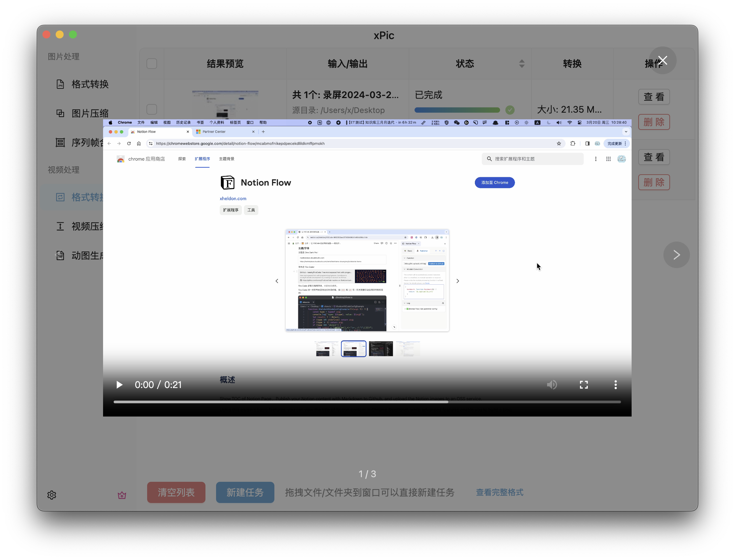The height and width of the screenshot is (560, 735).
Task: Close the preview overlay with X
Action: pyautogui.click(x=662, y=60)
